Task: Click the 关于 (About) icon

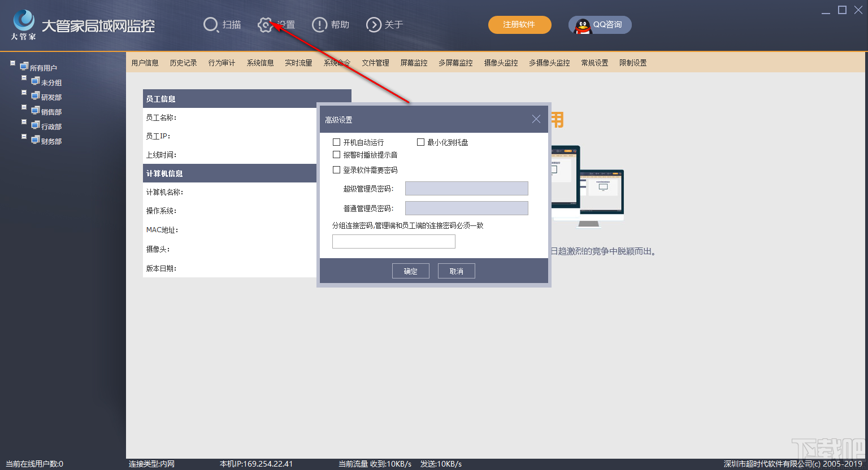Action: pyautogui.click(x=373, y=24)
